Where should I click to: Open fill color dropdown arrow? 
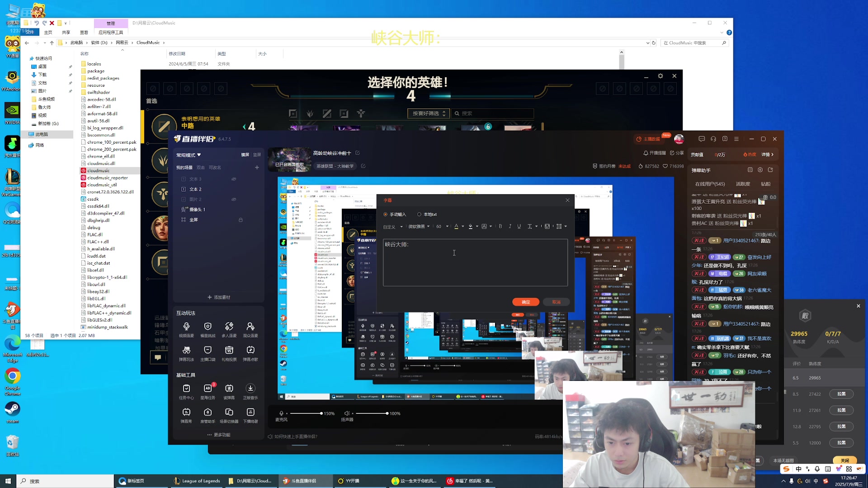click(x=477, y=226)
